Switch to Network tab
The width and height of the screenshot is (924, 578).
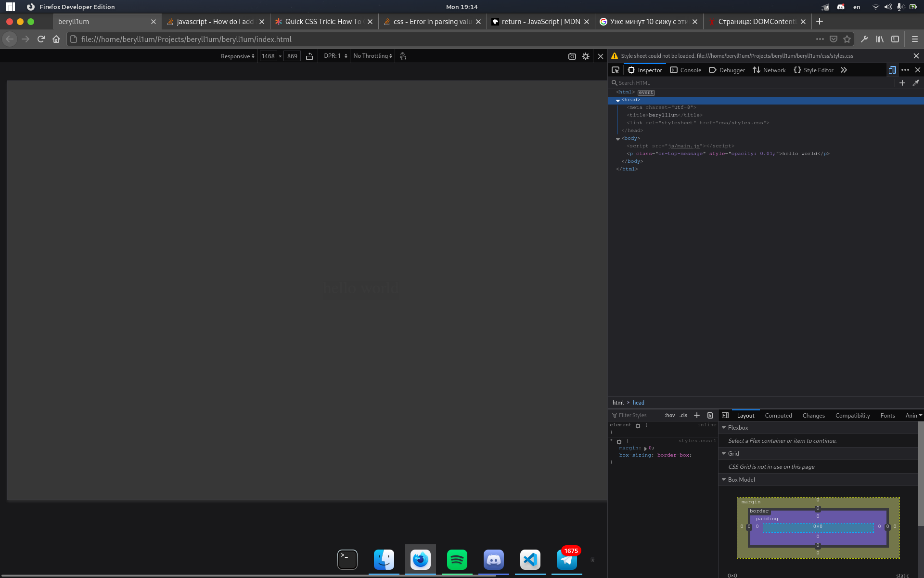[x=769, y=70]
